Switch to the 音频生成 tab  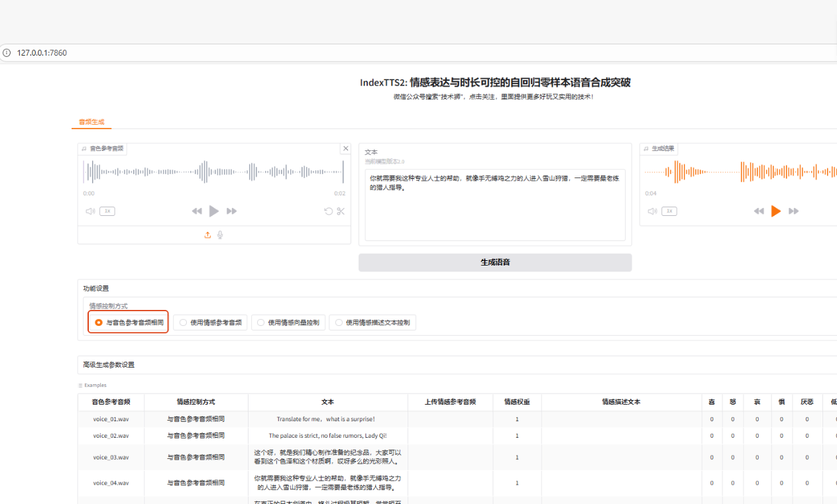91,122
